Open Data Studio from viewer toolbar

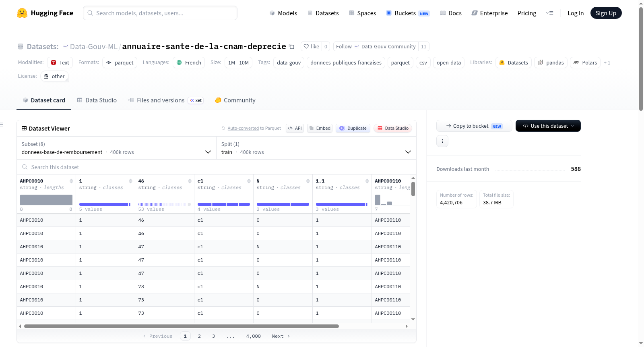[x=393, y=128]
